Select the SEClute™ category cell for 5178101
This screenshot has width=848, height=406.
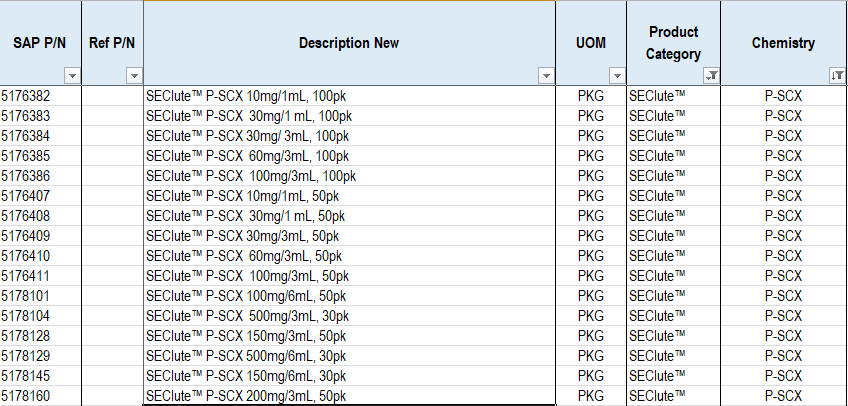[x=673, y=296]
